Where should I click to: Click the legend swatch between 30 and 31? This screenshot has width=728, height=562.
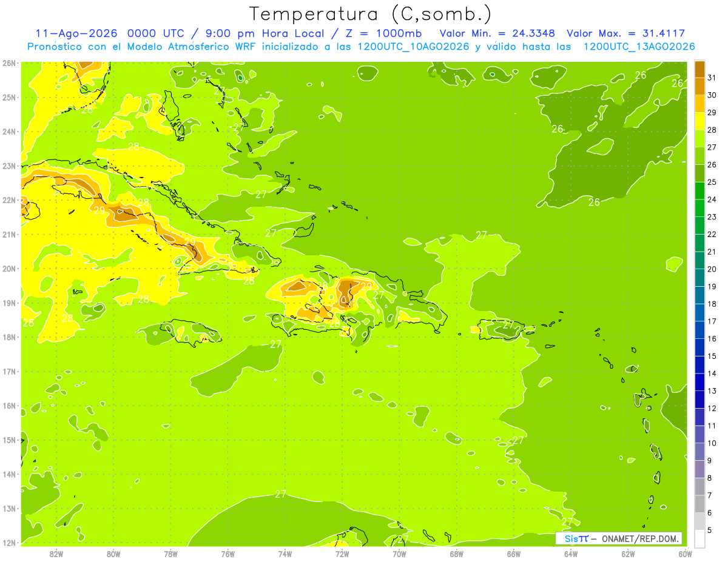(x=699, y=86)
